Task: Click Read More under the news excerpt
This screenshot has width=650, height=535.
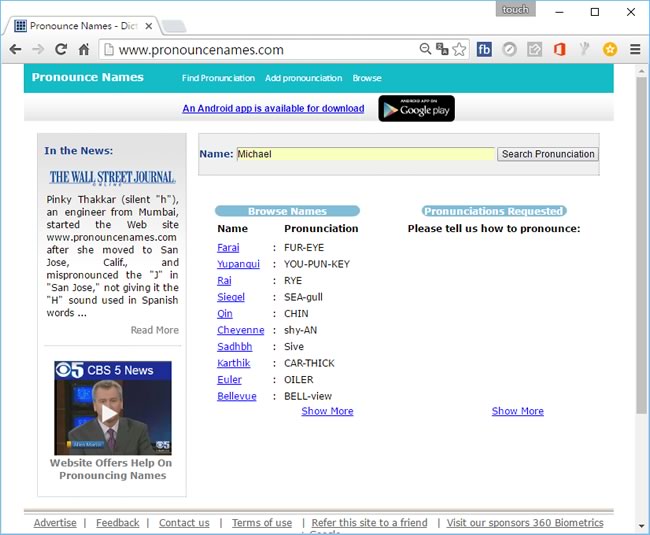Action: coord(155,330)
